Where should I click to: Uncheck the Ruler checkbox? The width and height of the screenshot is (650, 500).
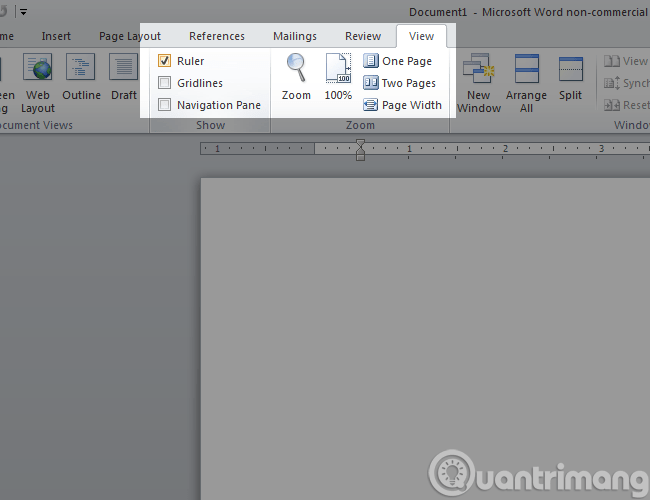click(x=165, y=61)
